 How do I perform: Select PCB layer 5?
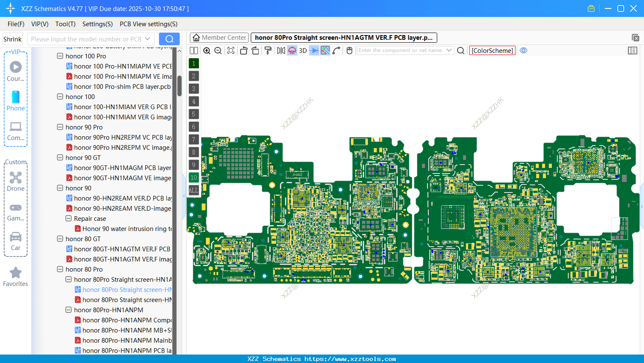coord(194,114)
